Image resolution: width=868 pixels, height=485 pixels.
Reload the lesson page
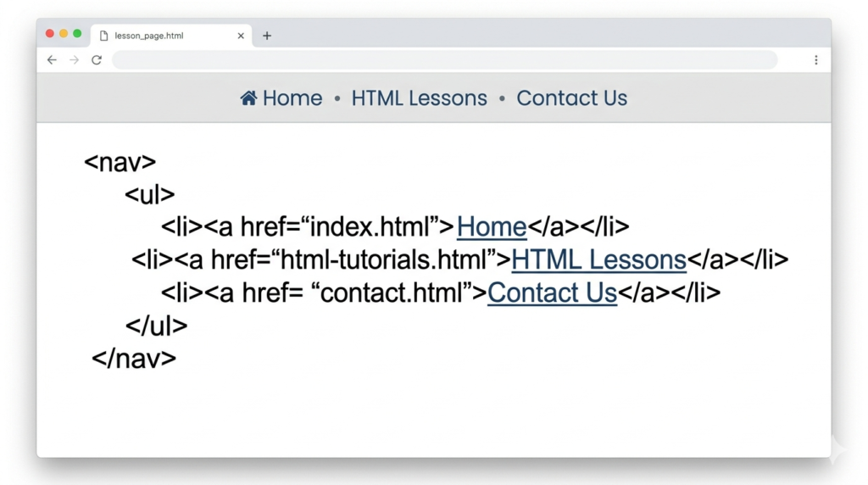(x=97, y=60)
